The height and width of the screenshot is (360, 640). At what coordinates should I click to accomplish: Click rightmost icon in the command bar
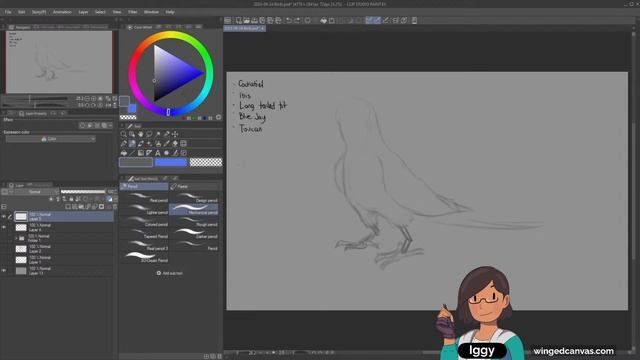[414, 20]
